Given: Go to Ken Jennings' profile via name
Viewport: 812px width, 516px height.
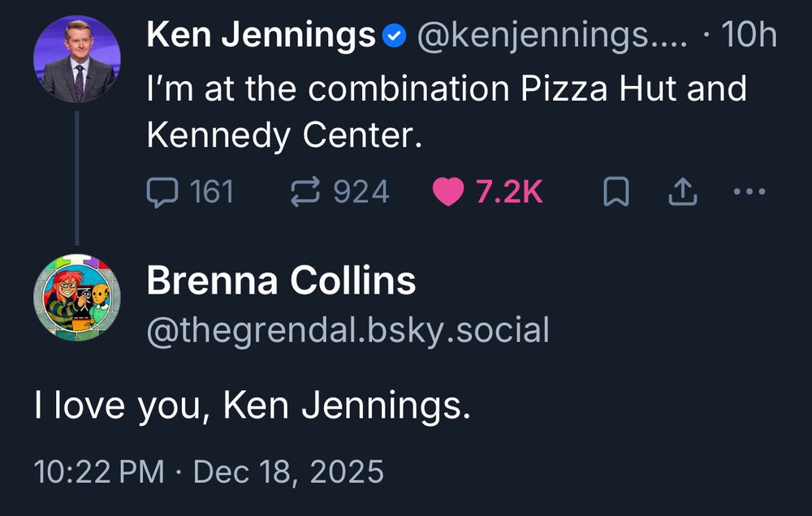Looking at the screenshot, I should (x=261, y=36).
